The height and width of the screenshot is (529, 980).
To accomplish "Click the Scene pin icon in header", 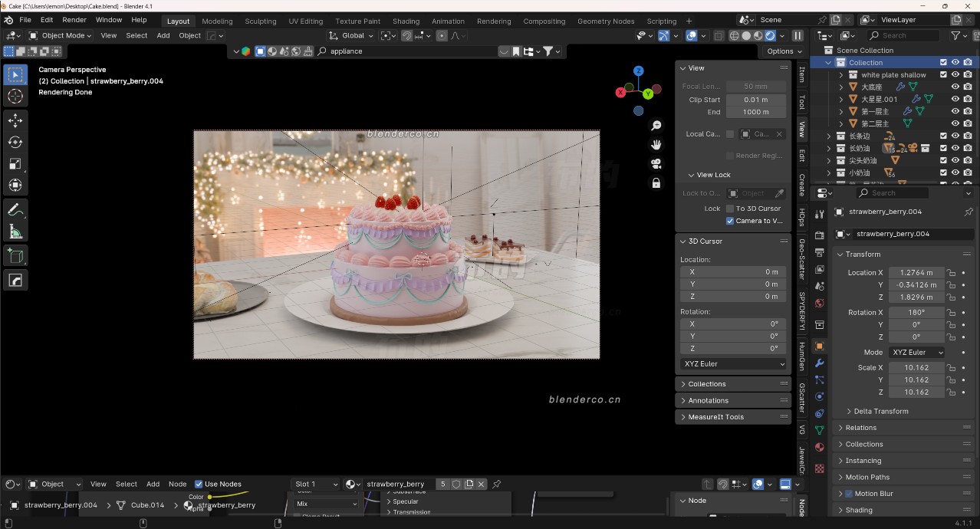I will [822, 20].
